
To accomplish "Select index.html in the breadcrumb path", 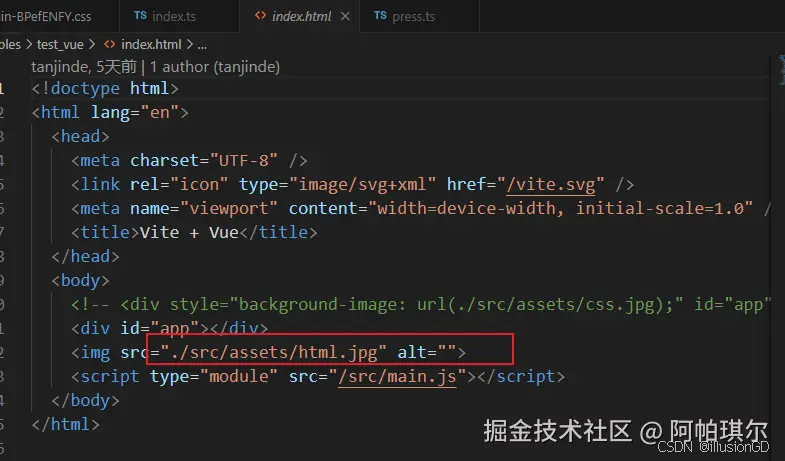I will pyautogui.click(x=151, y=45).
